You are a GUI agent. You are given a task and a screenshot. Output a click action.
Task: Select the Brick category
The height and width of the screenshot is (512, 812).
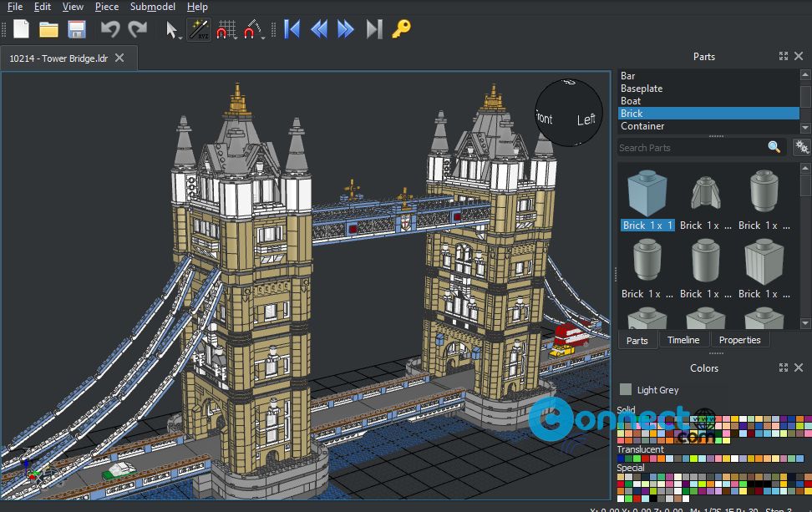pos(708,114)
